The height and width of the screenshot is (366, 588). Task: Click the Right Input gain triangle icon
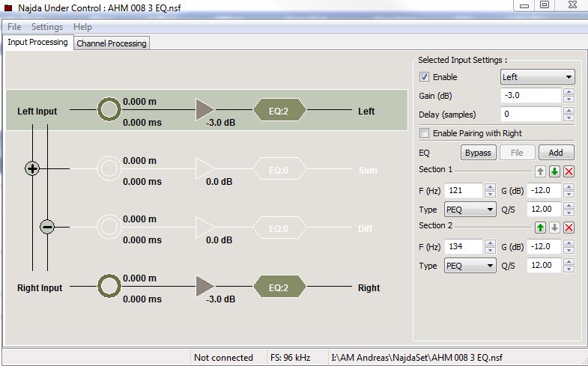205,286
